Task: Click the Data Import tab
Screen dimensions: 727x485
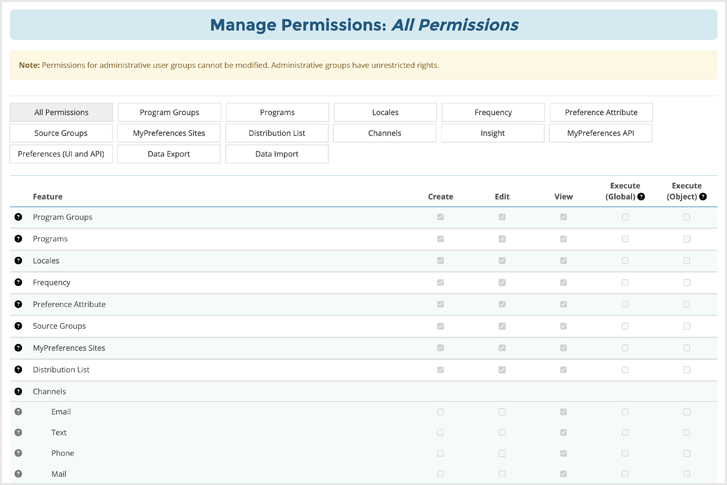Action: 277,154
